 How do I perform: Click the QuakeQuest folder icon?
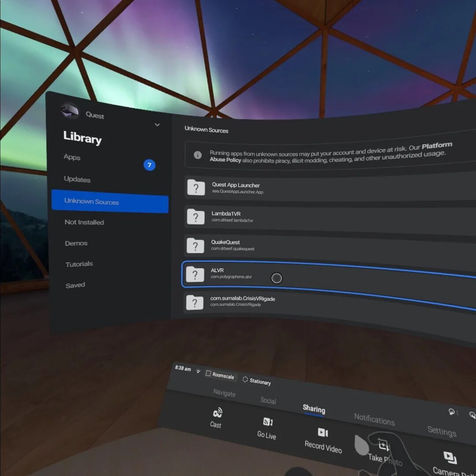click(x=195, y=245)
